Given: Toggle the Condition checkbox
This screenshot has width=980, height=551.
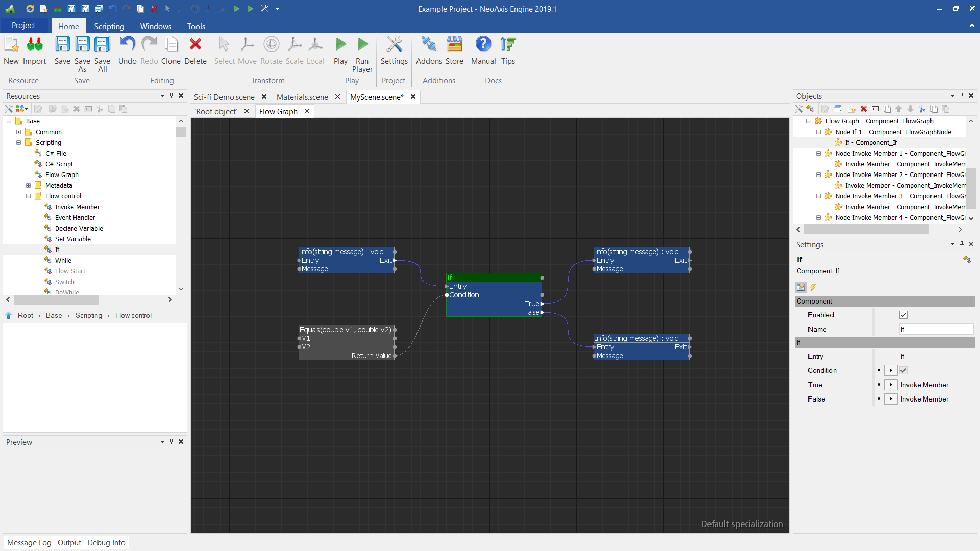Looking at the screenshot, I should [x=903, y=370].
